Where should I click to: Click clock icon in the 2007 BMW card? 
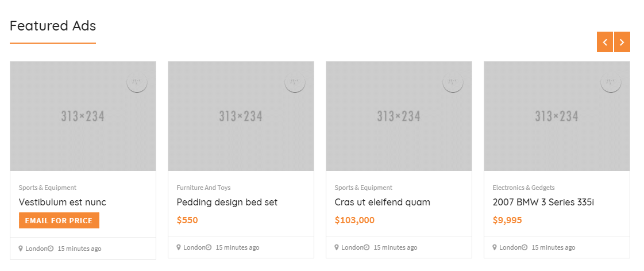tap(525, 247)
